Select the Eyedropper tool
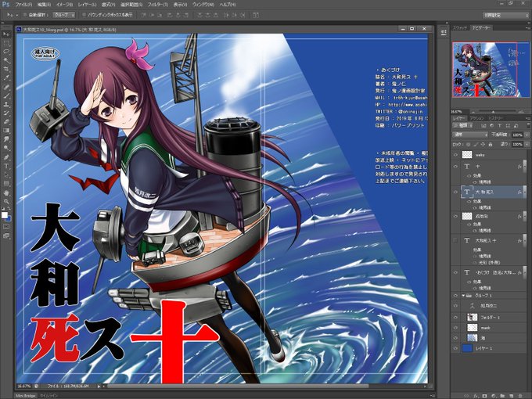This screenshot has height=399, width=532. (6, 78)
